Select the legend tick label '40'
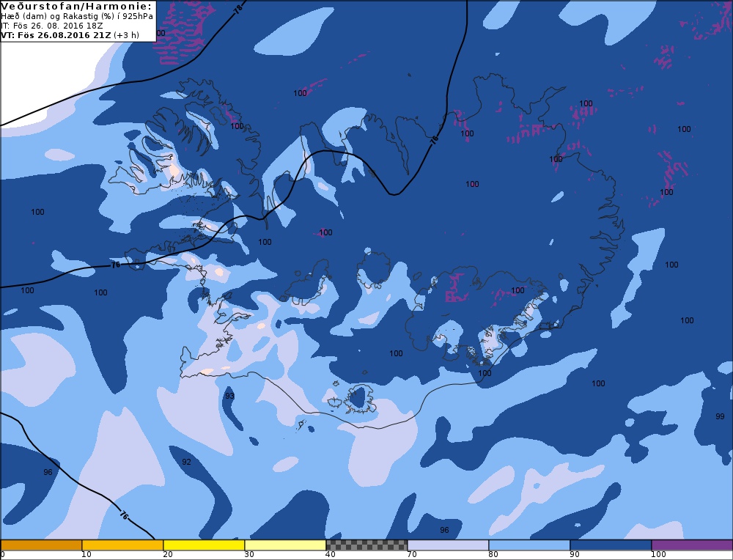The width and height of the screenshot is (733, 560). 331,554
